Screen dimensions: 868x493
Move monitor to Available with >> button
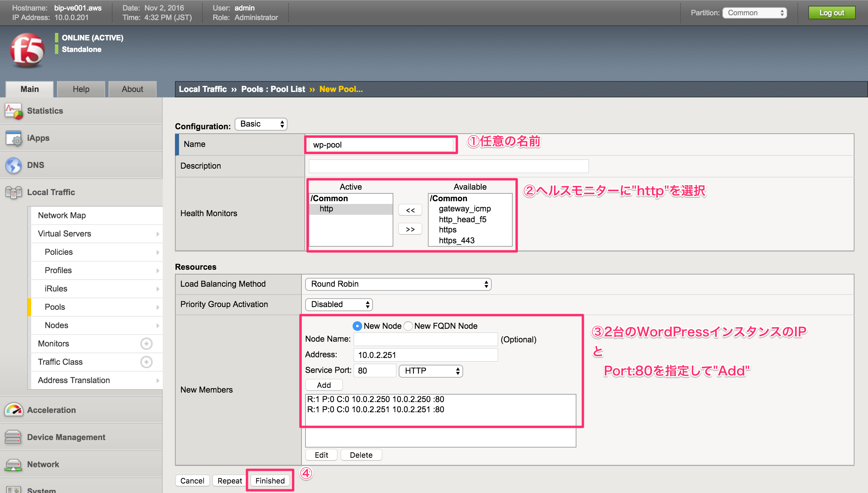pyautogui.click(x=410, y=229)
